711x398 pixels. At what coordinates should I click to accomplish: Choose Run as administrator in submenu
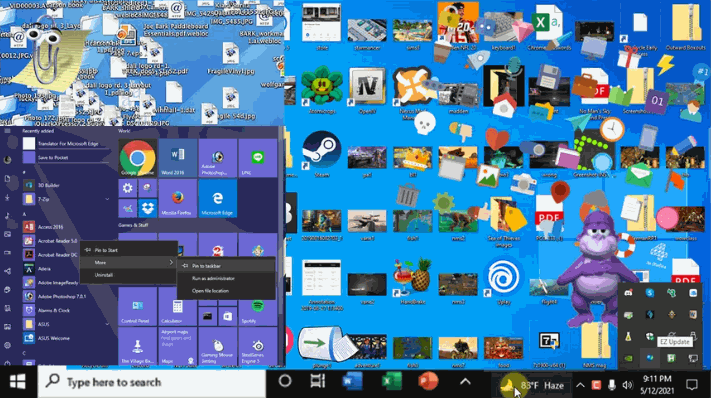(226, 278)
